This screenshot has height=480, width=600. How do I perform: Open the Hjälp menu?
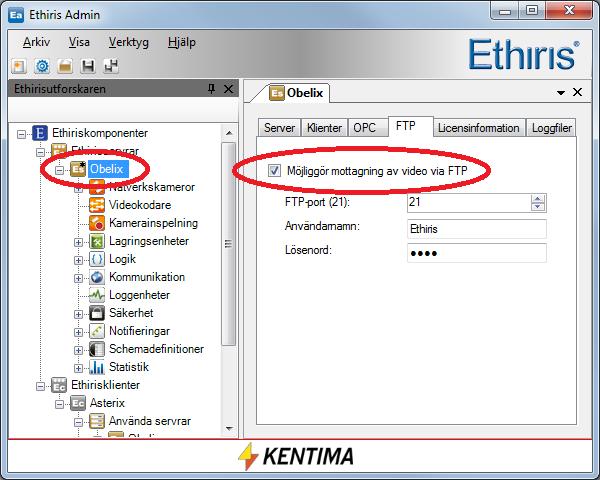click(182, 42)
